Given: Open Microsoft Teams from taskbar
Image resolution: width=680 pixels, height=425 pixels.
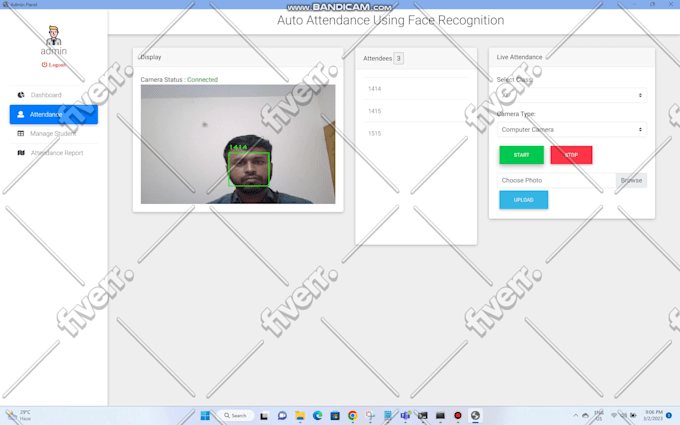Looking at the screenshot, I should pyautogui.click(x=405, y=416).
